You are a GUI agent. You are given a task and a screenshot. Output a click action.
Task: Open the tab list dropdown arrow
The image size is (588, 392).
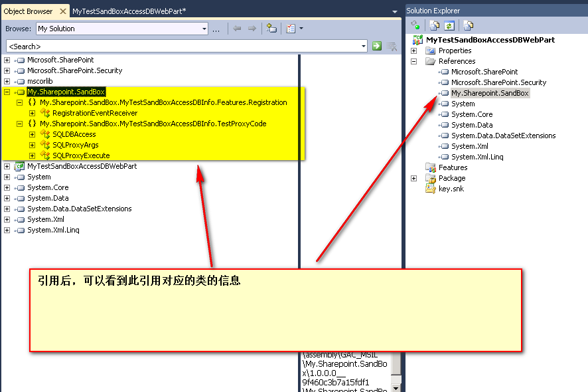394,12
